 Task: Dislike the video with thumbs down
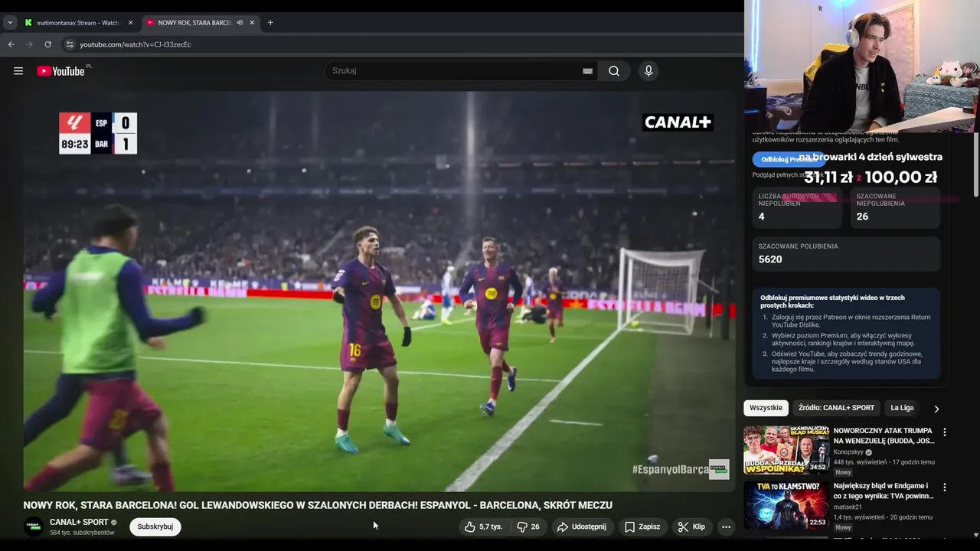click(x=528, y=527)
